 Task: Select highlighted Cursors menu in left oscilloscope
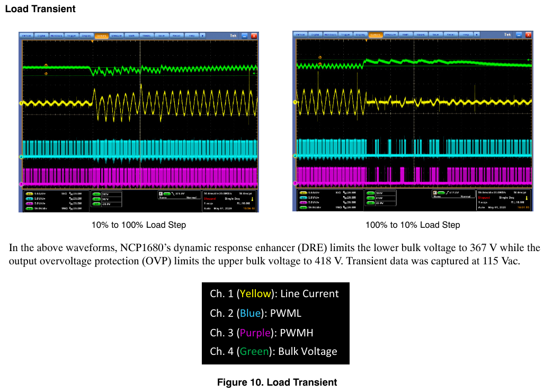pos(102,35)
